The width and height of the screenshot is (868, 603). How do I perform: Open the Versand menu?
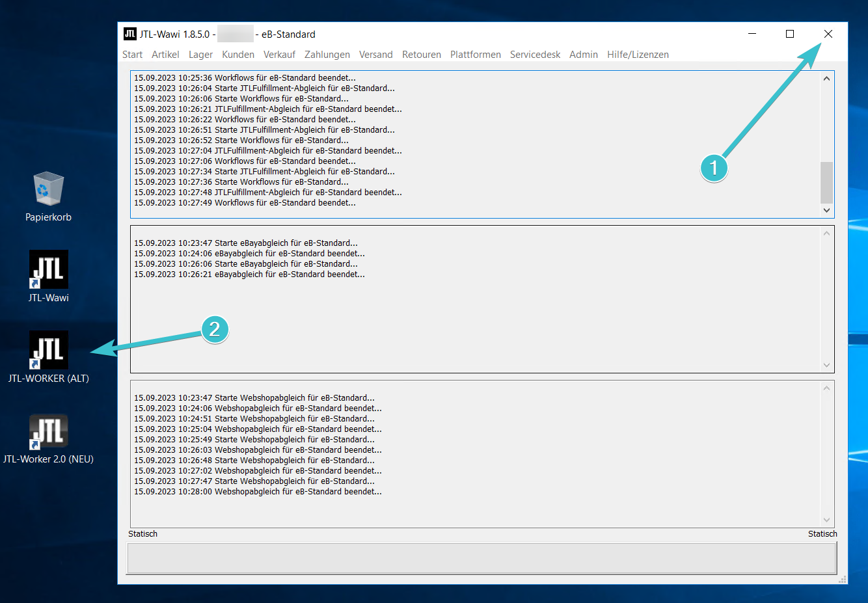click(376, 55)
